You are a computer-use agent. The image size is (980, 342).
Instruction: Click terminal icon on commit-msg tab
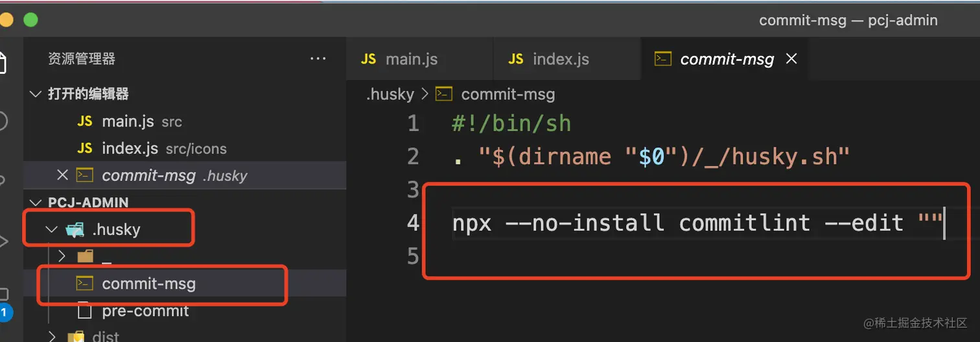(x=662, y=59)
